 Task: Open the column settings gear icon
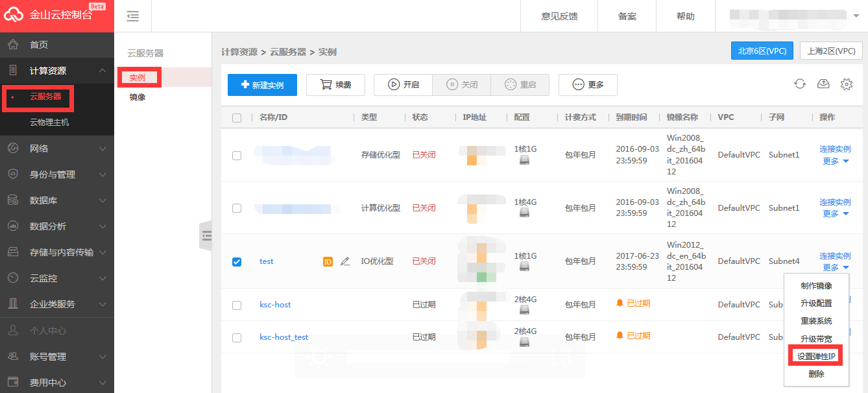click(x=846, y=84)
